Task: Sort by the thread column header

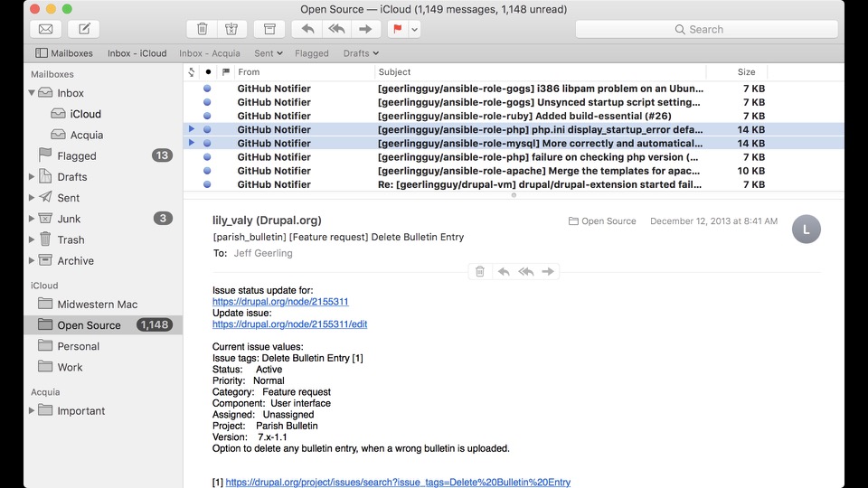Action: pos(192,72)
